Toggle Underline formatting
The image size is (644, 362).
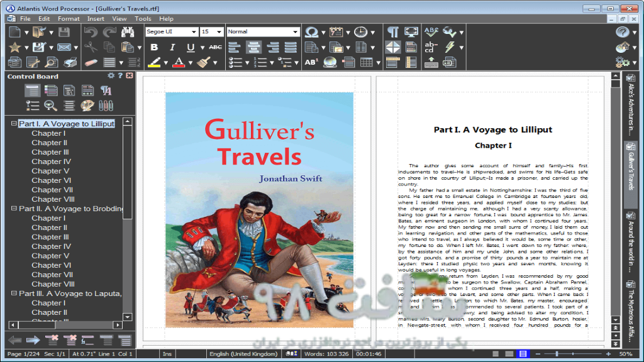click(x=191, y=47)
